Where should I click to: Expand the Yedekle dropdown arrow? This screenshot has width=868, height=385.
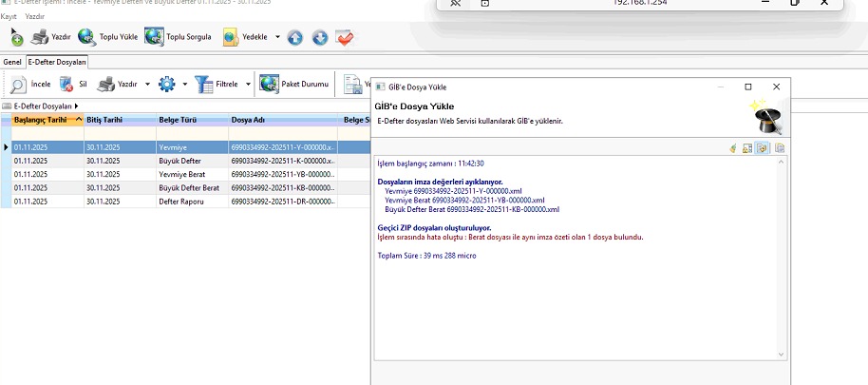click(x=277, y=38)
